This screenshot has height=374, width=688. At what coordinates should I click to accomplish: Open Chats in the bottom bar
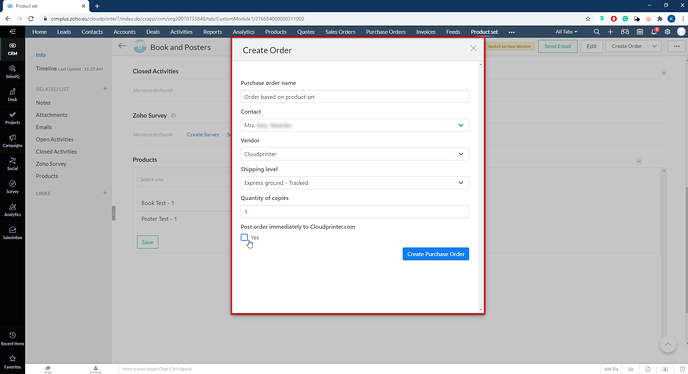click(48, 369)
